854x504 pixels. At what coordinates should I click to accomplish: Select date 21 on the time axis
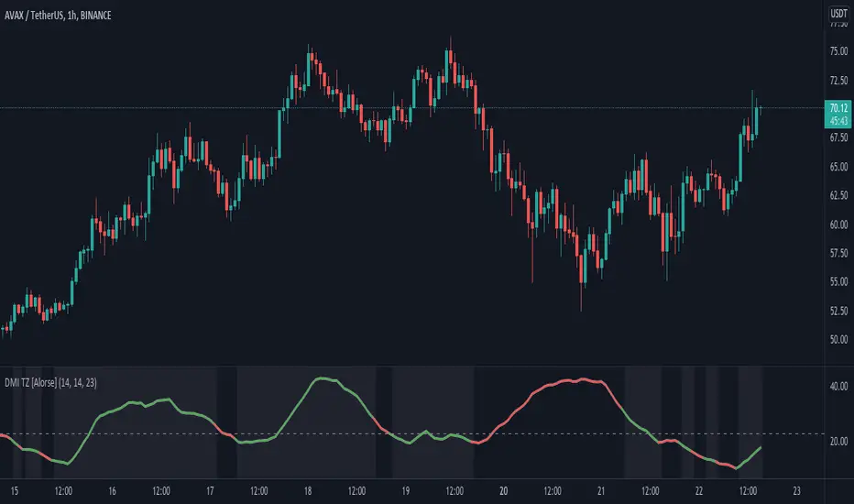click(600, 489)
